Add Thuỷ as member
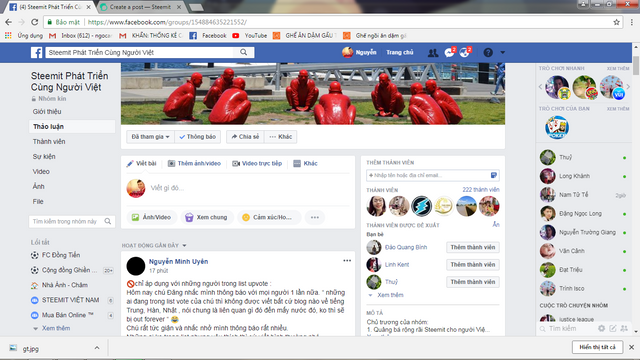The height and width of the screenshot is (360, 640). coord(473,282)
